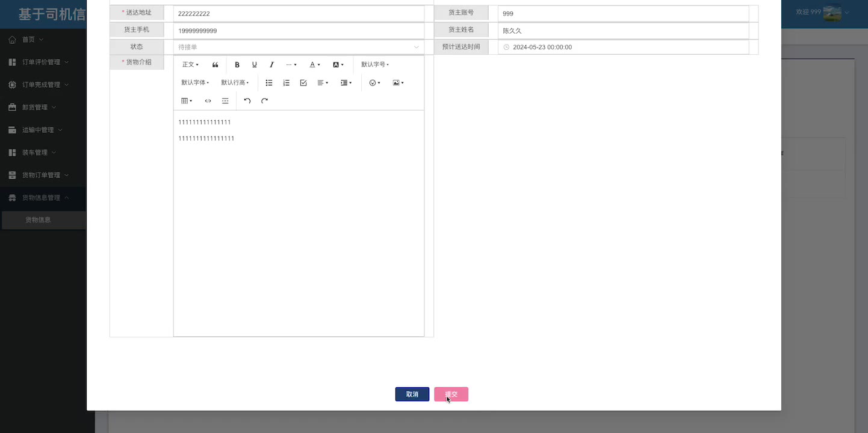The height and width of the screenshot is (433, 868).
Task: Open the indent options menu
Action: (346, 83)
